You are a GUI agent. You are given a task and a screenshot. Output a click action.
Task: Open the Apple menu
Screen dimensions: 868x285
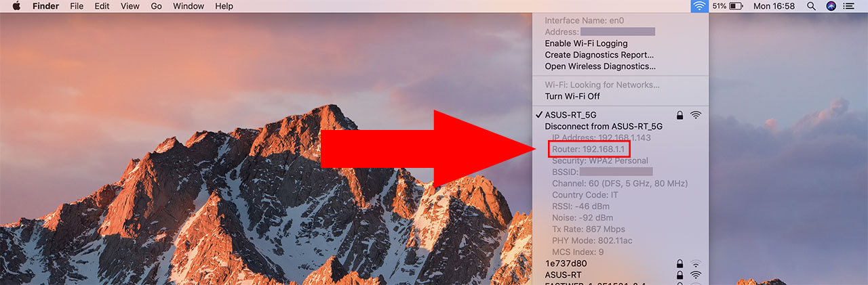(16, 6)
